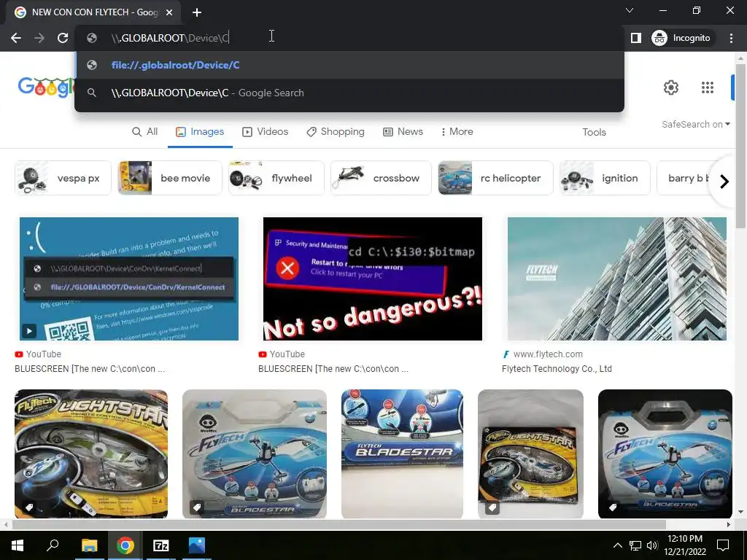Switch to the All results tab
Image resolution: width=747 pixels, height=560 pixels.
click(x=145, y=132)
